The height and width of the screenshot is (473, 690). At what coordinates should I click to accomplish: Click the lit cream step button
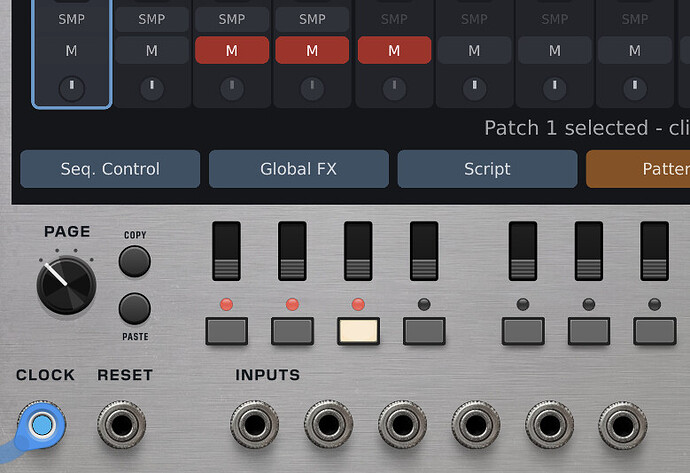358,331
